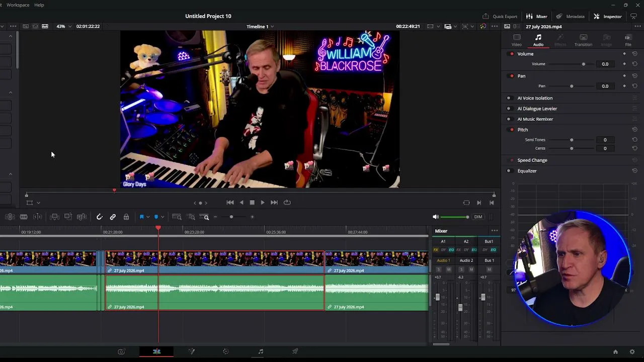Open the Mixer panel three-dot options
The height and width of the screenshot is (362, 644).
pos(495,231)
